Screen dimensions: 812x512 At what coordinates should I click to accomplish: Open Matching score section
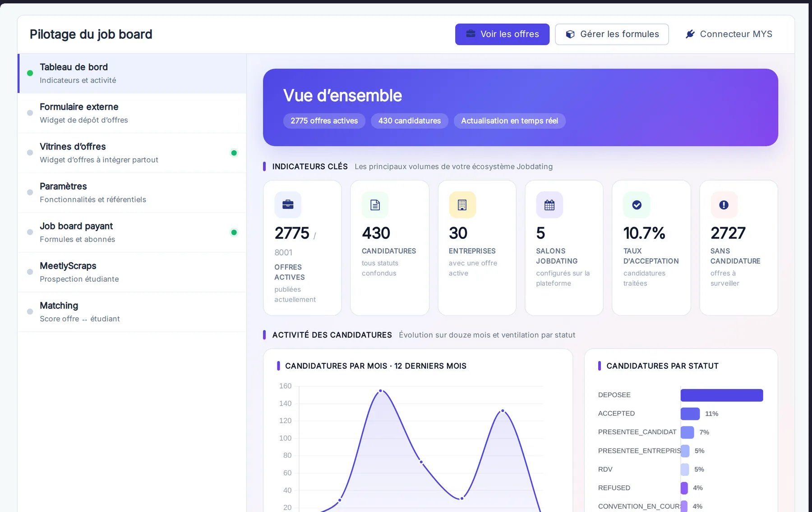click(x=132, y=312)
